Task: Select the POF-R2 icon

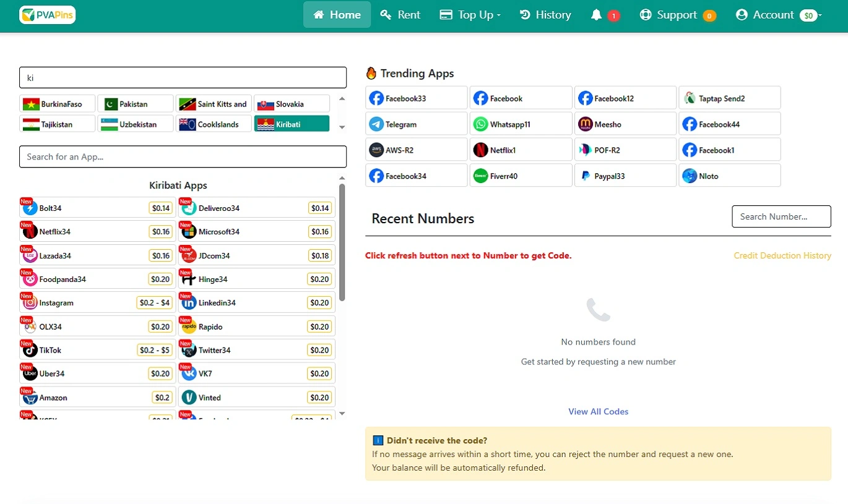Action: coord(585,150)
